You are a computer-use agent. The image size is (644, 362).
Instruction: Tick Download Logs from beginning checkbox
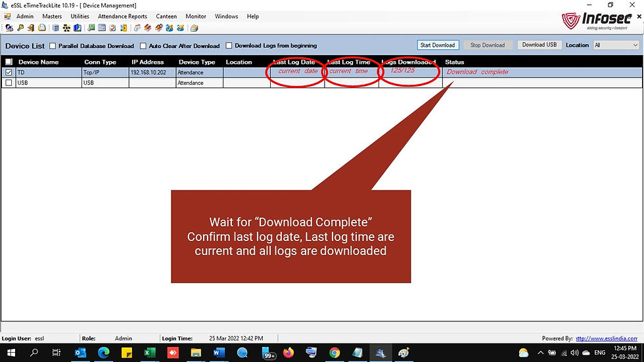click(x=229, y=45)
